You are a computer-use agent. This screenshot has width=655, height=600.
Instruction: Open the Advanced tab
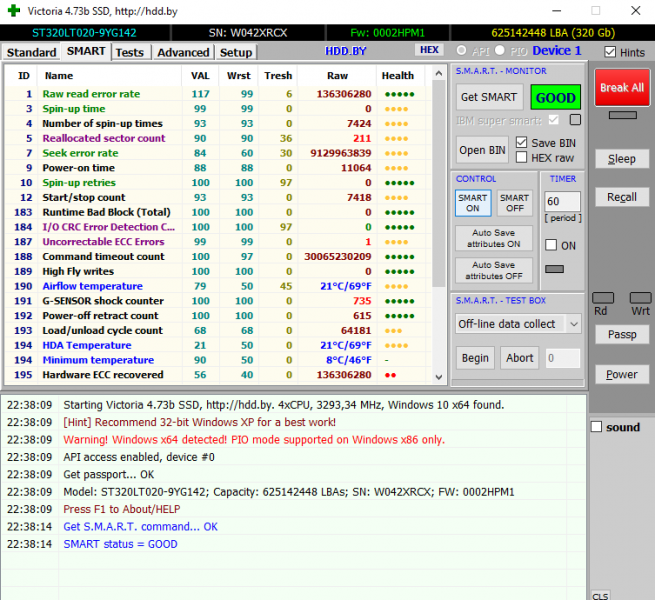pos(183,52)
